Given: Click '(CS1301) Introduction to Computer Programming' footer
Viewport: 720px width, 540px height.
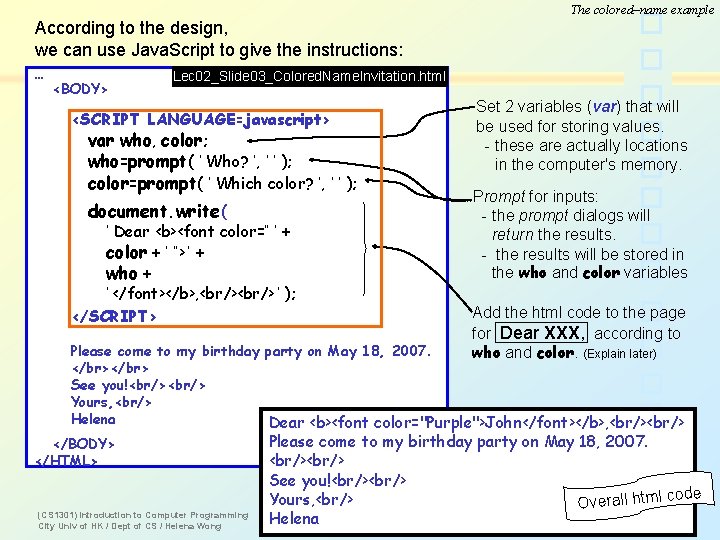Looking at the screenshot, I should click(143, 515).
